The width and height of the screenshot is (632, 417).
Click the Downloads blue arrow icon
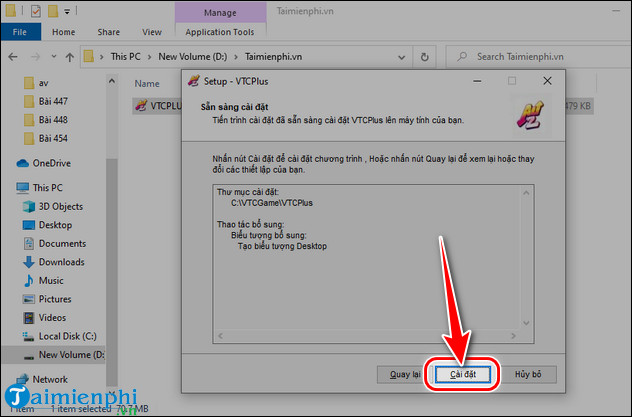pos(29,262)
